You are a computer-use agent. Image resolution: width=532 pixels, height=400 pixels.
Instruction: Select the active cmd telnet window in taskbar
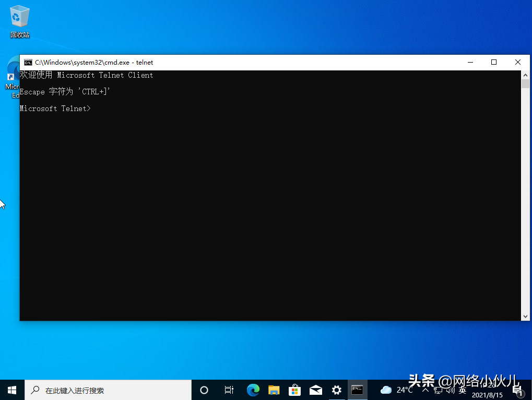357,390
